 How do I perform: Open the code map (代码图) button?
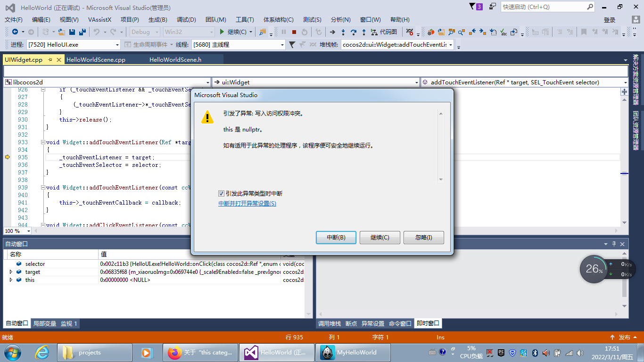click(384, 32)
